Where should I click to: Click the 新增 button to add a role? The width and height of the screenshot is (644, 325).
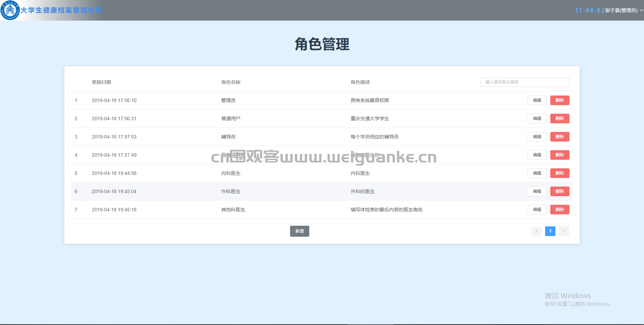pyautogui.click(x=300, y=231)
